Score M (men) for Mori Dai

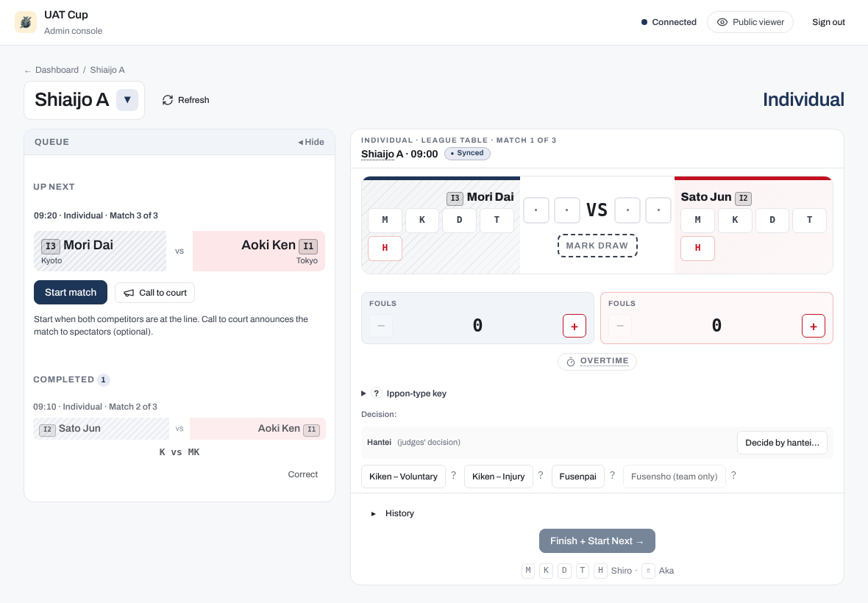pos(385,220)
